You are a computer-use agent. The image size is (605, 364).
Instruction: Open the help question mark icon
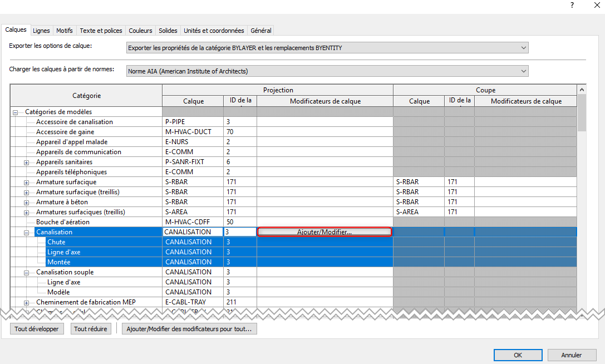(572, 5)
